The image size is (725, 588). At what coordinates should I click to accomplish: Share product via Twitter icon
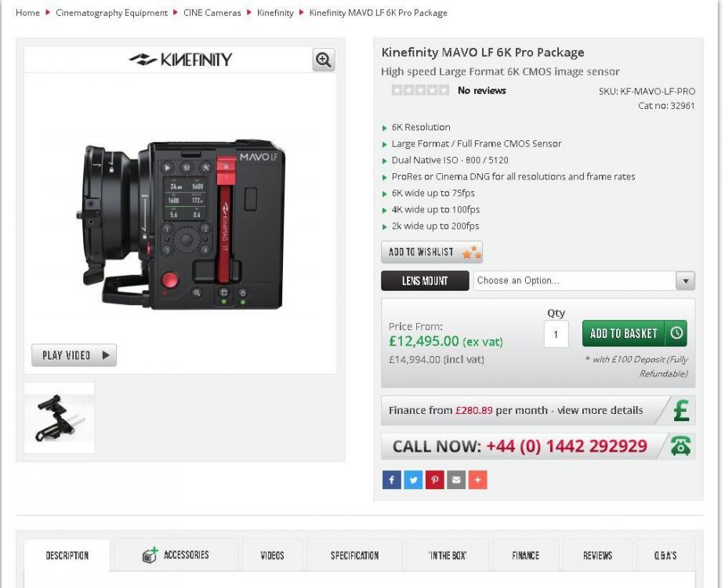tap(413, 480)
